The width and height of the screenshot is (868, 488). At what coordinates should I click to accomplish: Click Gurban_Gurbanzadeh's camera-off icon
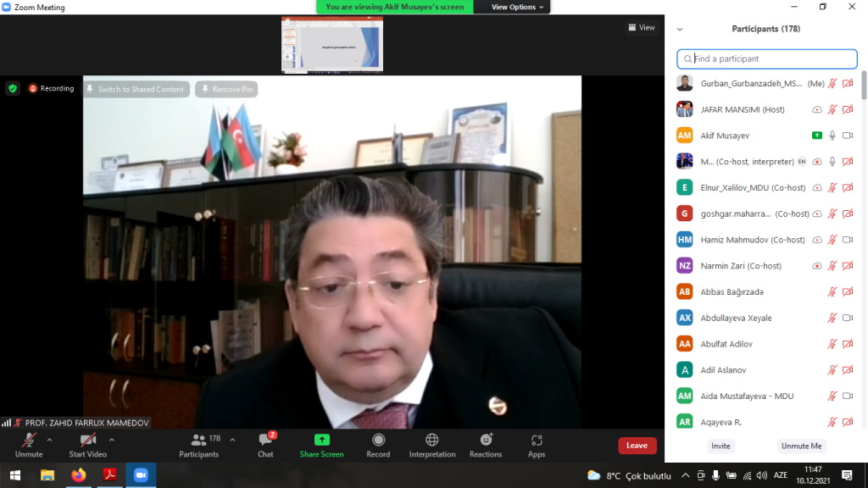pos(848,84)
